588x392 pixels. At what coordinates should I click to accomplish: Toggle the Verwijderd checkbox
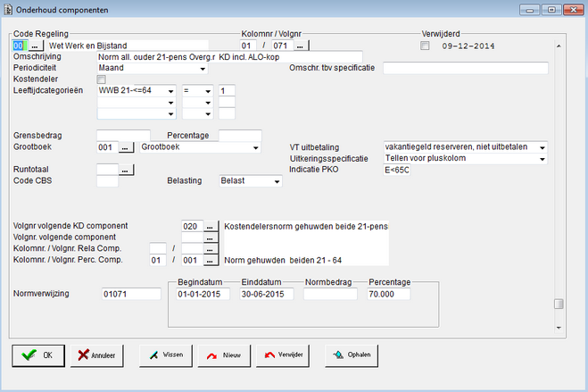click(425, 46)
